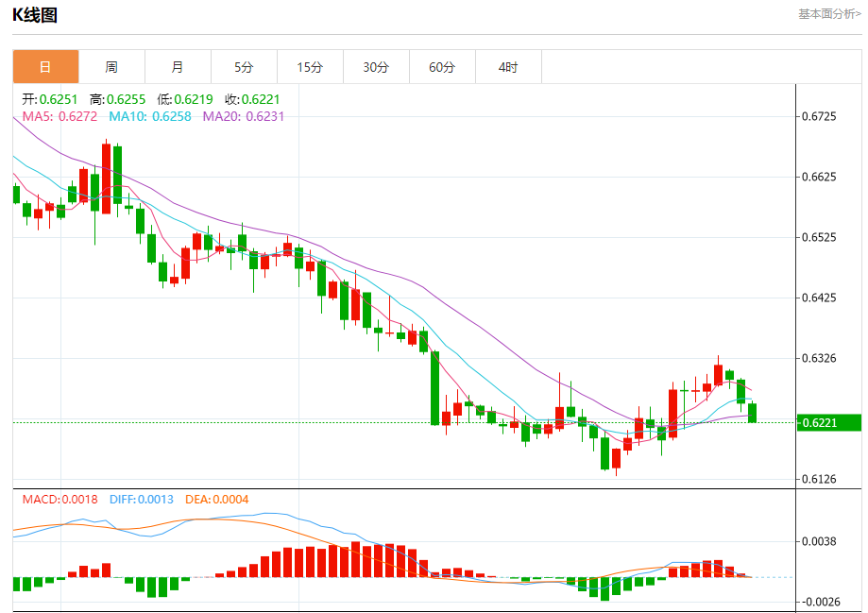Select the 30分 timeframe tab
The height and width of the screenshot is (613, 868).
[376, 67]
